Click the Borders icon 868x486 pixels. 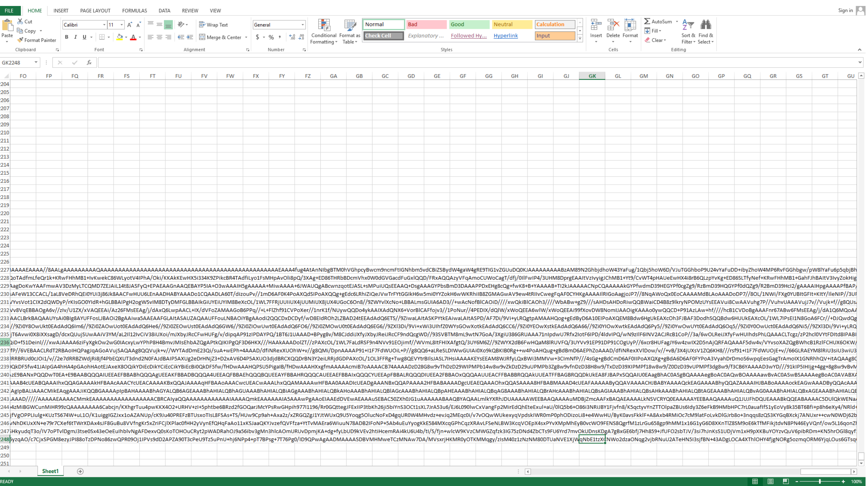(x=102, y=37)
